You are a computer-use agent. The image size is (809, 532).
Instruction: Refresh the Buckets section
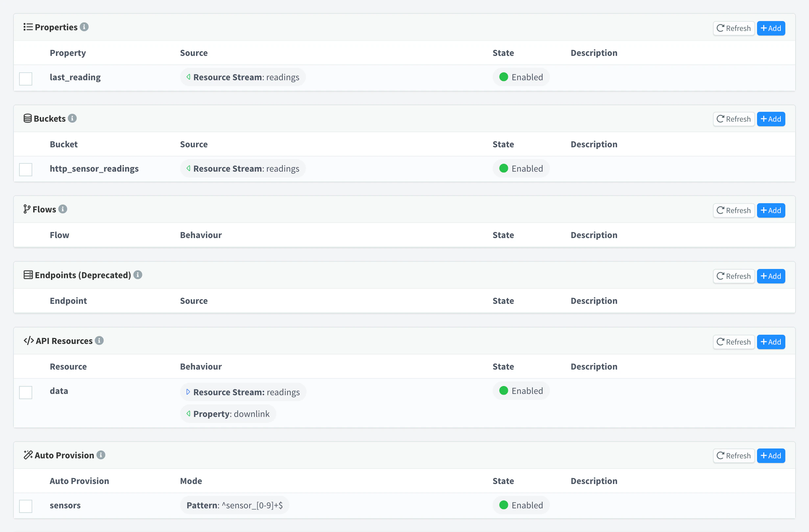(734, 119)
